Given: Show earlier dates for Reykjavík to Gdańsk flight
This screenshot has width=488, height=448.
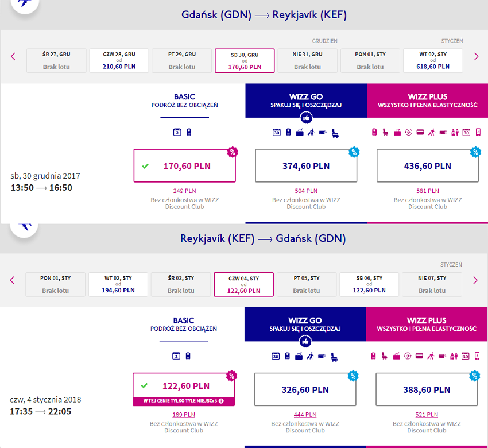Looking at the screenshot, I should click(12, 280).
